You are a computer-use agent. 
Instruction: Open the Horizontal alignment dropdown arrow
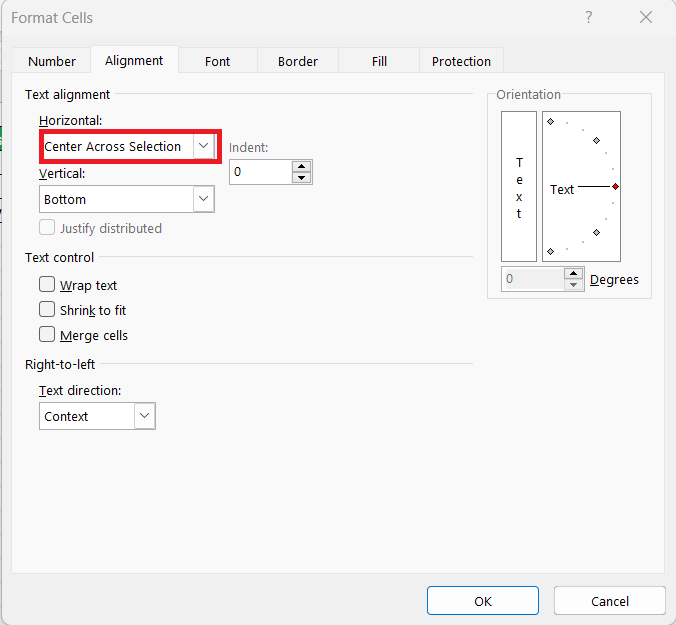[203, 146]
